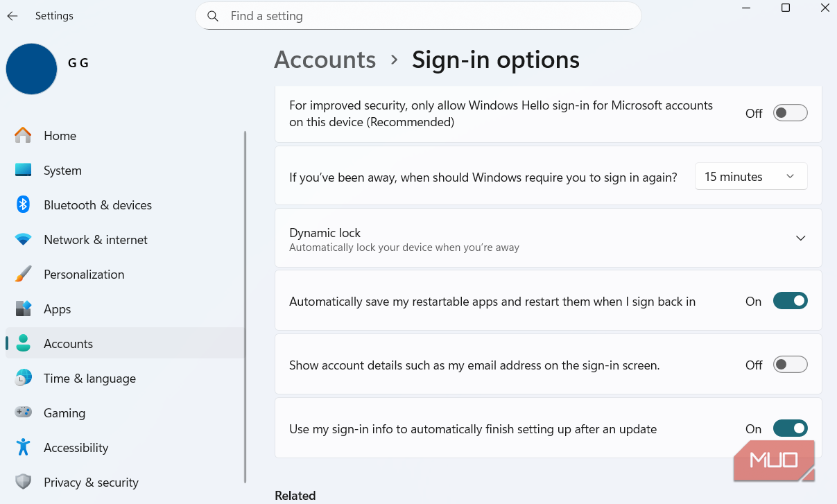Click the Find a setting search box
Viewport: 837px width, 504px height.
(x=418, y=16)
